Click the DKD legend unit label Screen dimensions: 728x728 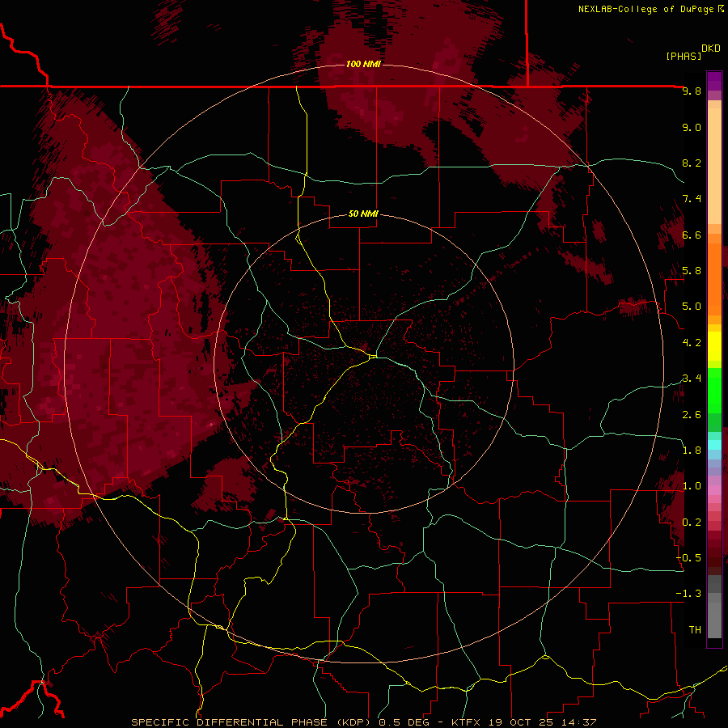tap(711, 49)
